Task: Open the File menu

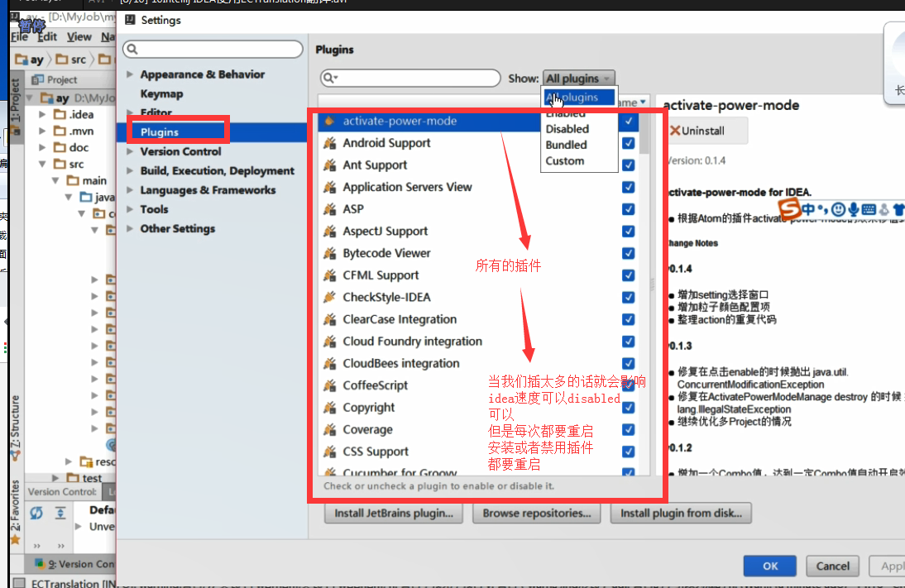Action: point(19,37)
